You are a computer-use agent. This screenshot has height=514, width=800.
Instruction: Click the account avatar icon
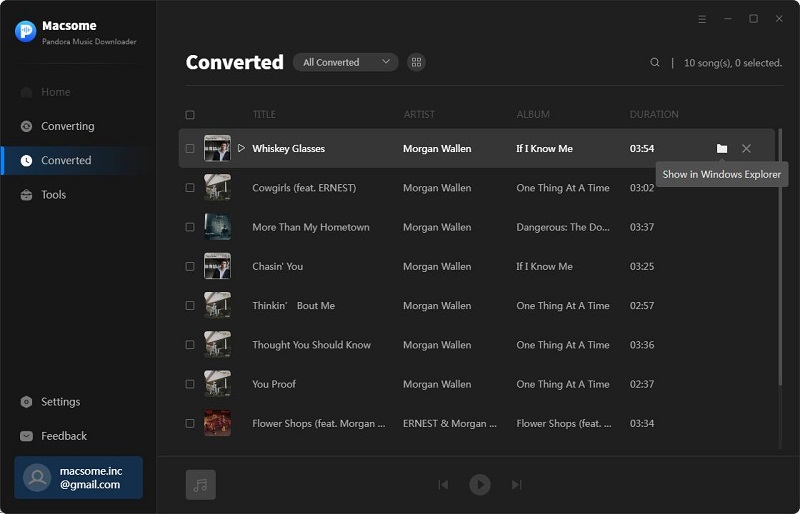(37, 478)
